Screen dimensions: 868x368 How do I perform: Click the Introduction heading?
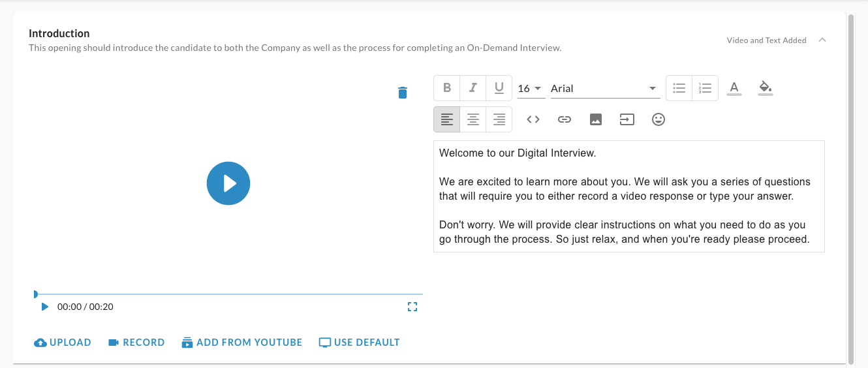point(59,33)
